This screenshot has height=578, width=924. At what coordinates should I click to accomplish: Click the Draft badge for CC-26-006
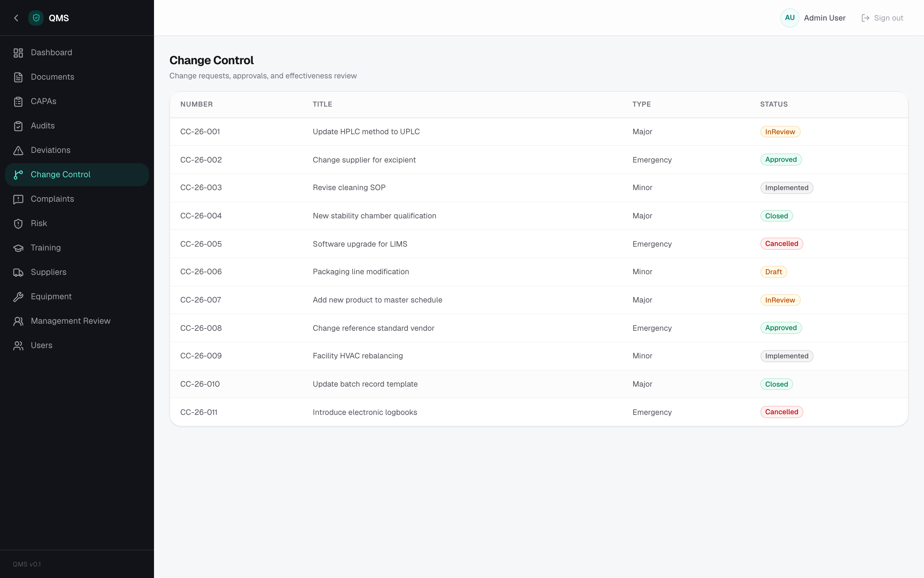pos(773,272)
